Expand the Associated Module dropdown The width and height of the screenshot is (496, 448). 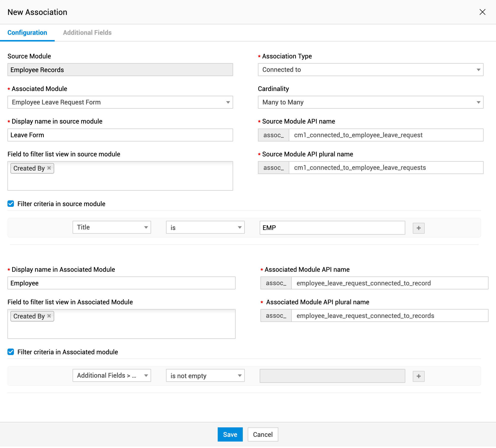[120, 102]
